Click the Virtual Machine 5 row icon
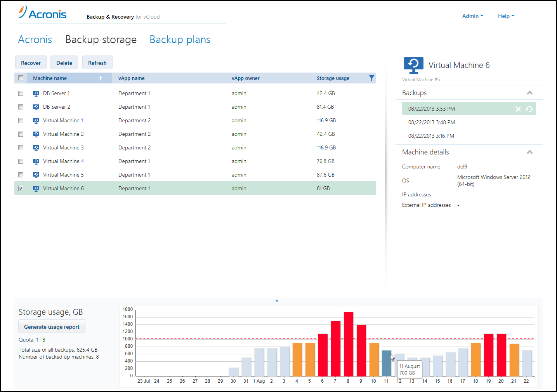Image resolution: width=557 pixels, height=392 pixels. point(36,175)
